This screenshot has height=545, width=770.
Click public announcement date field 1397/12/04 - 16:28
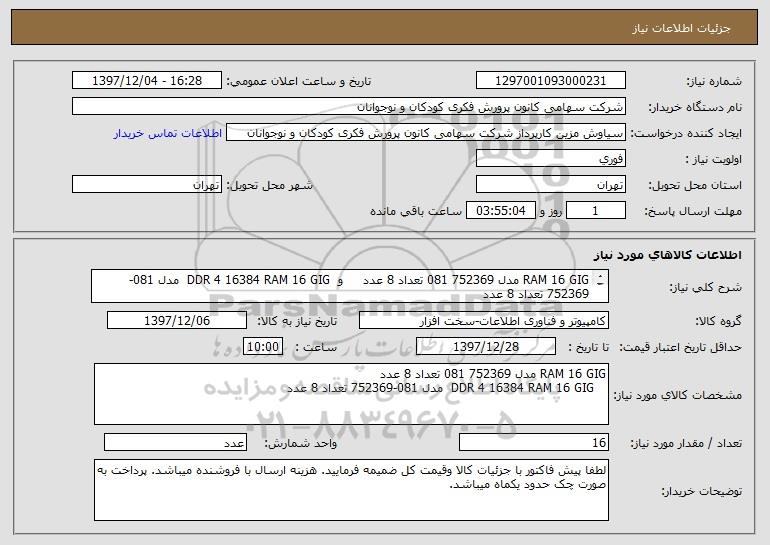147,81
